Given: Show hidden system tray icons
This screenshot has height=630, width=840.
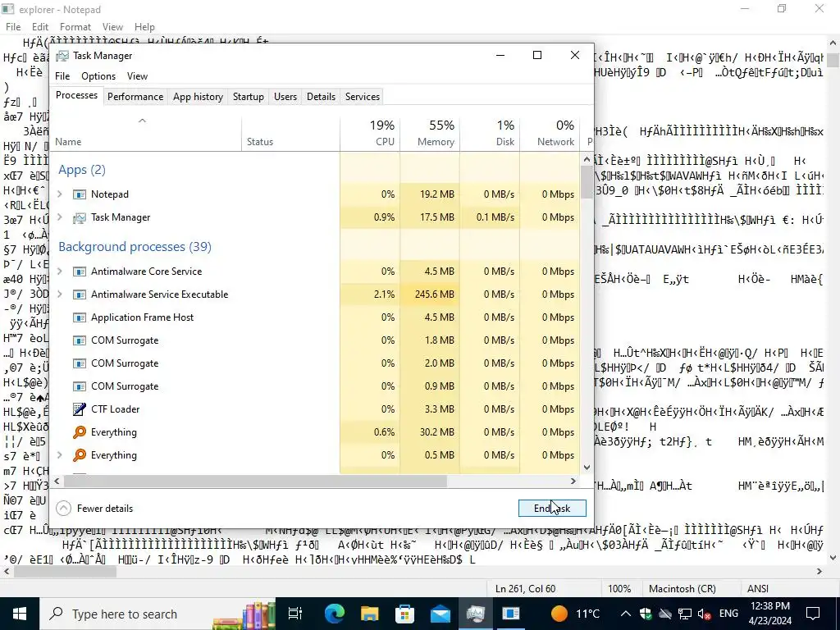Looking at the screenshot, I should 626,614.
